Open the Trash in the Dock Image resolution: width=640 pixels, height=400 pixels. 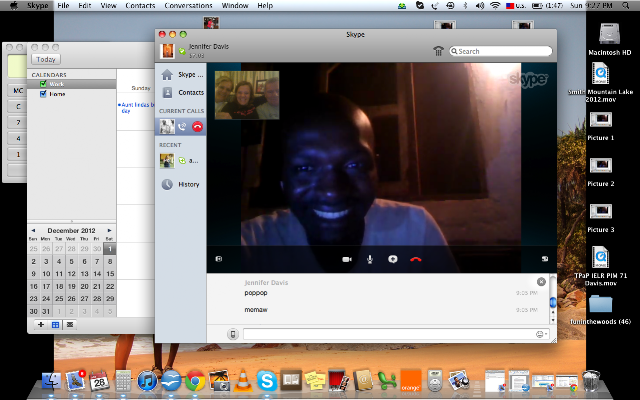point(591,381)
